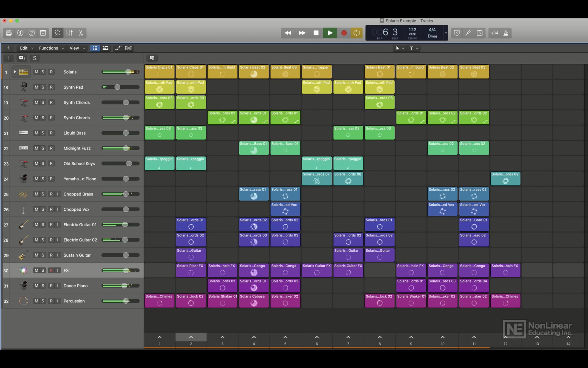Click the cell quantize icon above grid
Image resolution: width=588 pixels, height=368 pixels.
pos(152,58)
